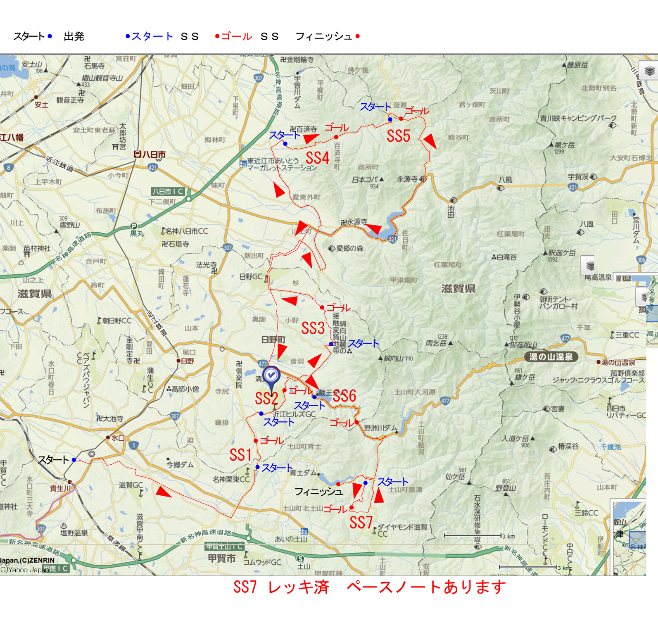Click the route 306 highway shield
The height and width of the screenshot is (644, 658).
tap(641, 260)
